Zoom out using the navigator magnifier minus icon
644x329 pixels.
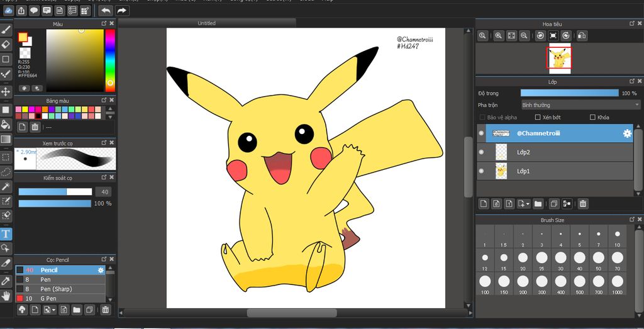click(x=524, y=36)
